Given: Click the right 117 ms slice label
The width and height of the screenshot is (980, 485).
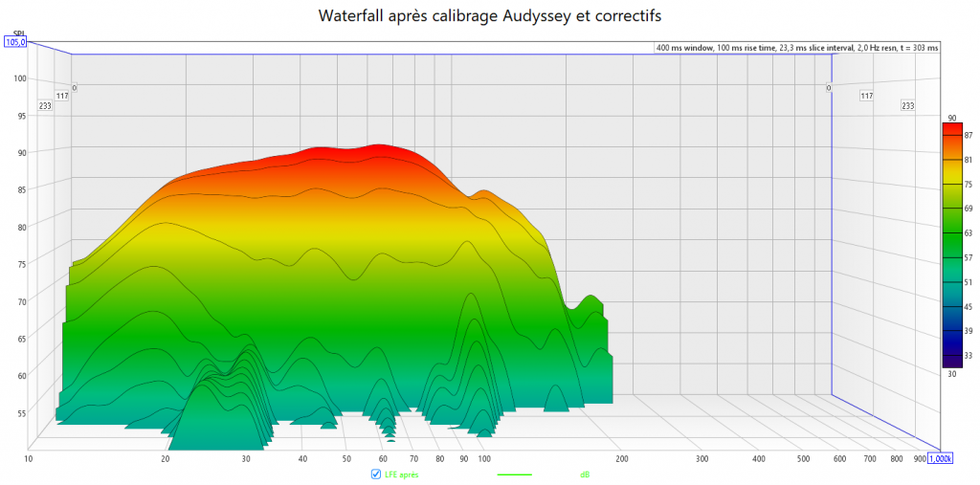Looking at the screenshot, I should tap(866, 96).
